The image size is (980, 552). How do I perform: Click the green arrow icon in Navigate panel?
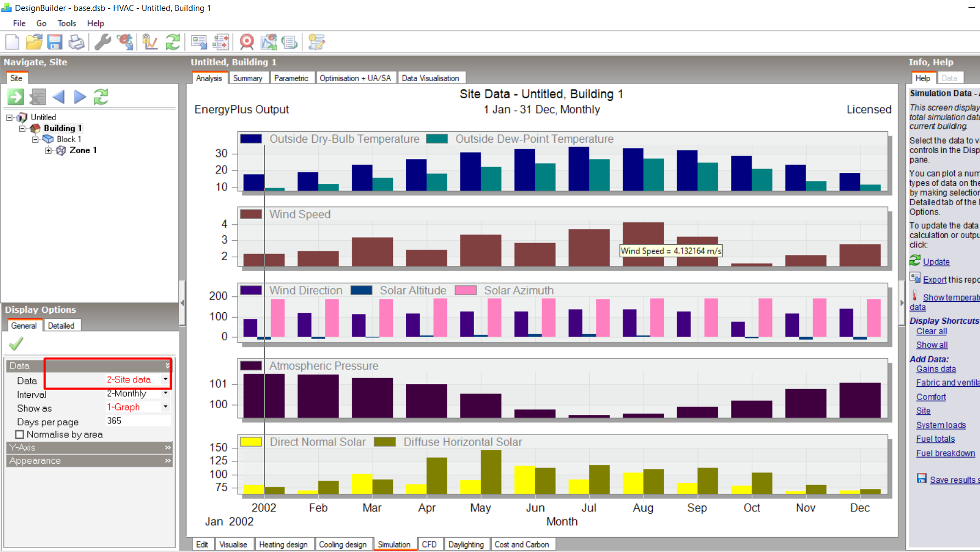point(15,97)
